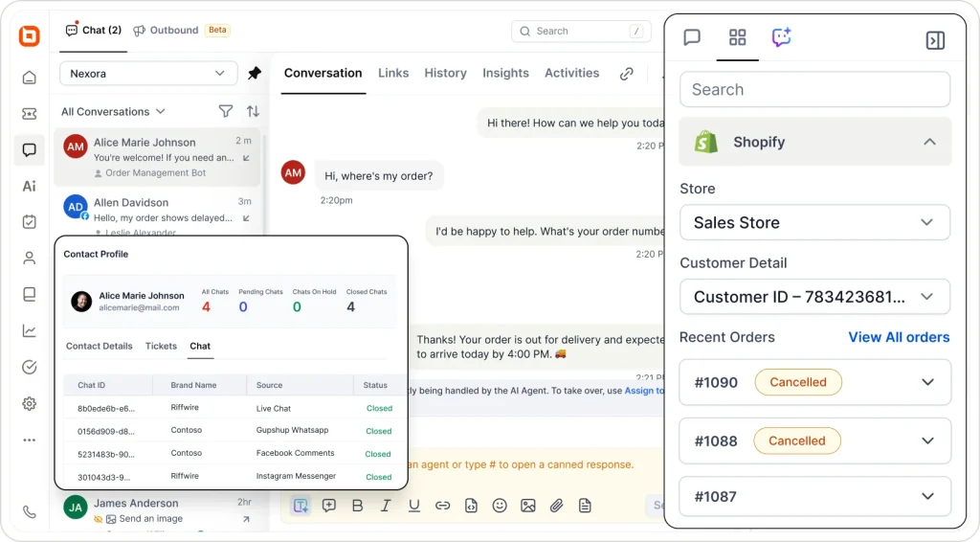Open the chat bubble tab in right panel
Viewport: 980px width, 542px height.
coord(692,37)
